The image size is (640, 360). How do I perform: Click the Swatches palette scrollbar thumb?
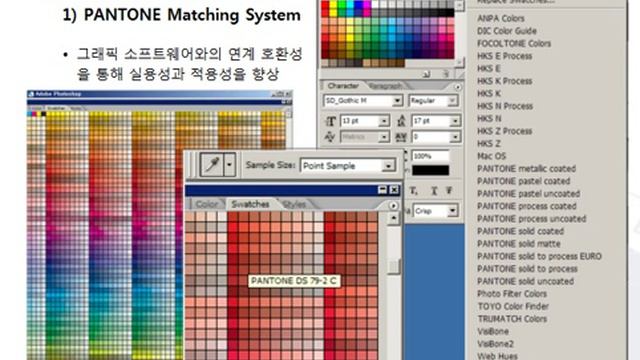tap(393, 267)
